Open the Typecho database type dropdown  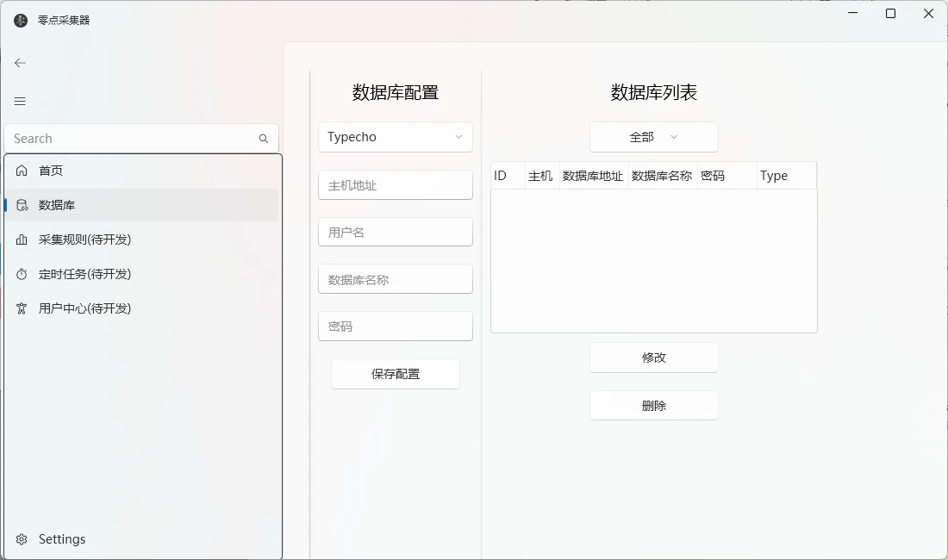pyautogui.click(x=396, y=137)
